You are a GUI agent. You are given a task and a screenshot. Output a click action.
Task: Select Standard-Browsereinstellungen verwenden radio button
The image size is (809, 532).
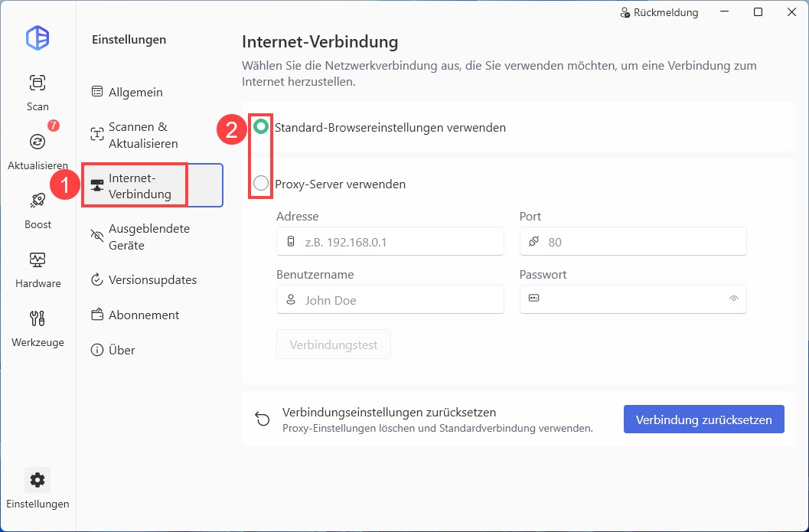[261, 126]
